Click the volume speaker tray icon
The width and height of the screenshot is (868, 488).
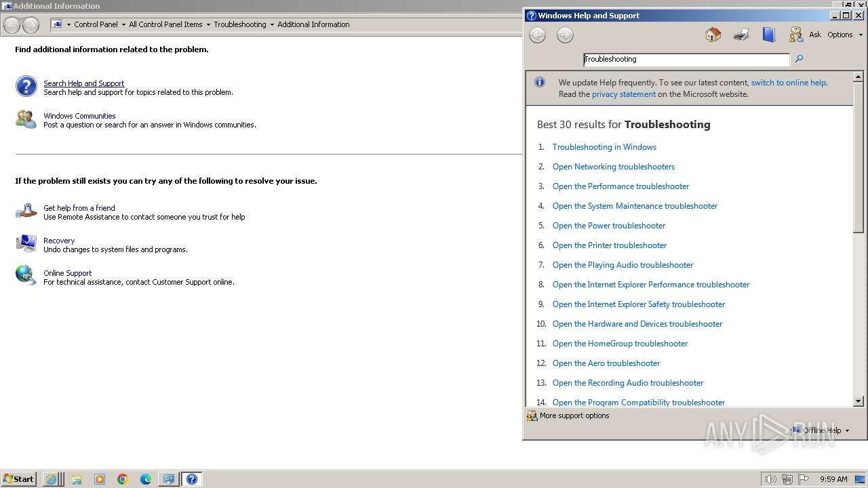click(770, 479)
